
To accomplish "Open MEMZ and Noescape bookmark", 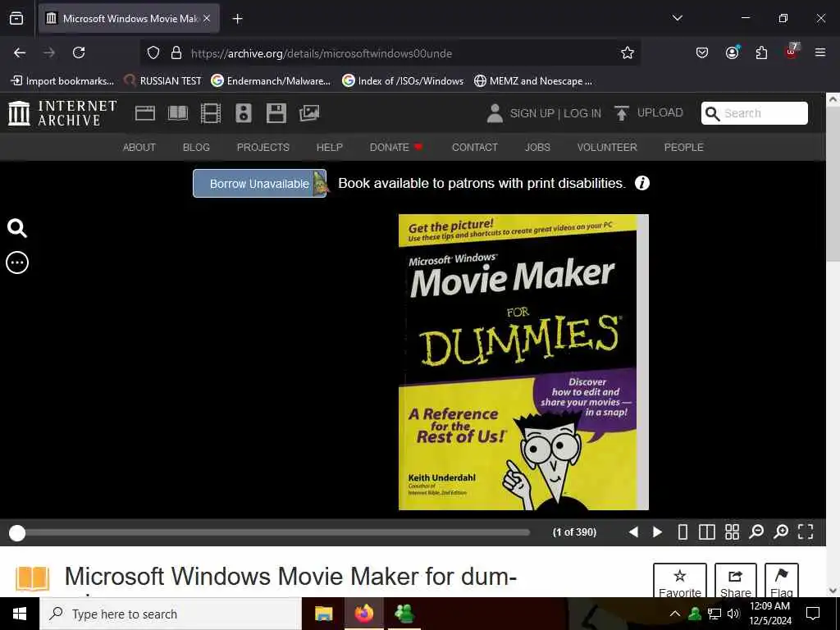I will (x=533, y=81).
